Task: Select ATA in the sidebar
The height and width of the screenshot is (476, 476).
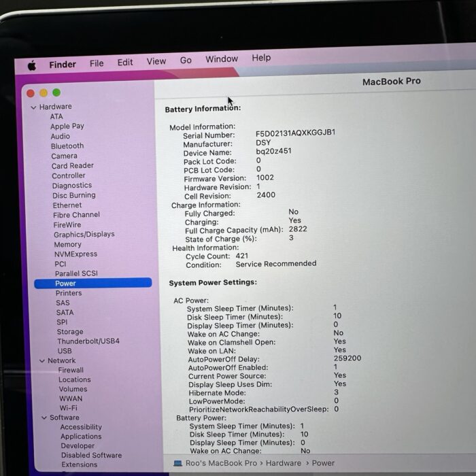Action: [56, 116]
